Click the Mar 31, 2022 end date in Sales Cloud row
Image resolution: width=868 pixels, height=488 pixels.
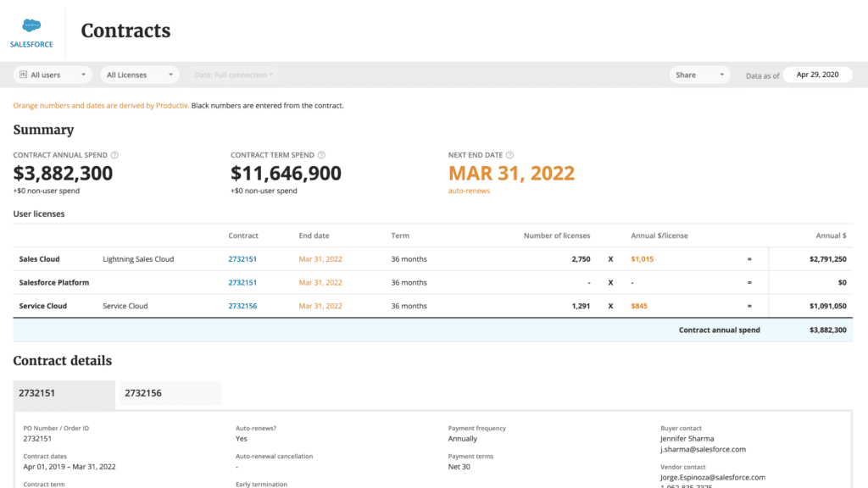(x=320, y=259)
